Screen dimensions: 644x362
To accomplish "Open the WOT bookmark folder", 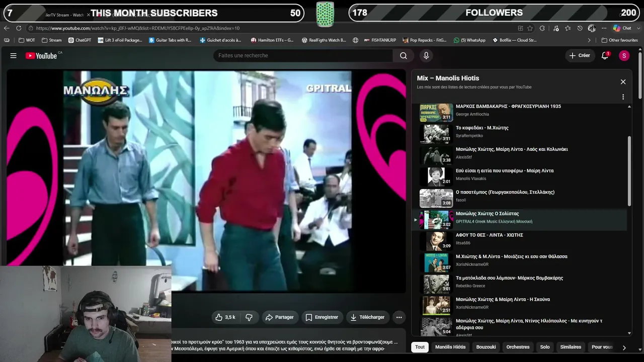I will coord(27,40).
